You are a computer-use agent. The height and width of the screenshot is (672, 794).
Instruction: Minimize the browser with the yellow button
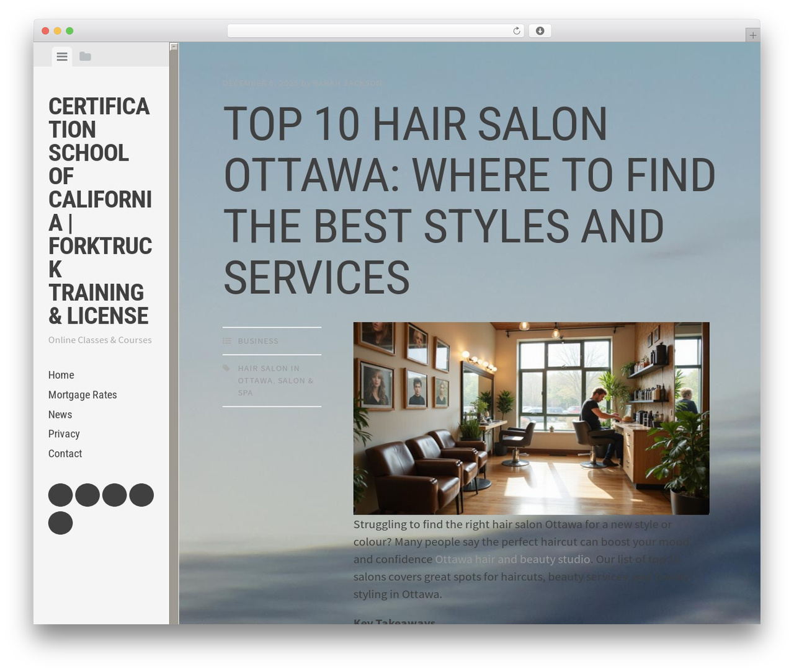click(58, 31)
